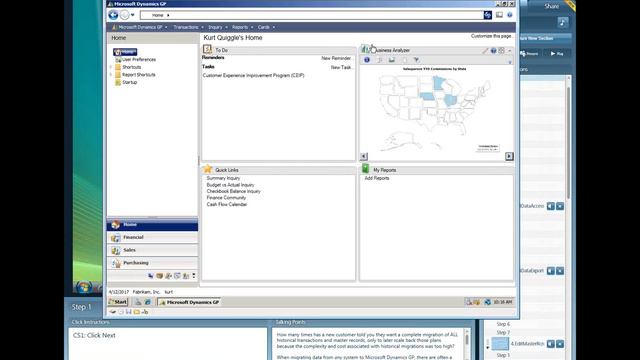Open the Inquiry menu
This screenshot has width=640, height=360.
pyautogui.click(x=218, y=27)
